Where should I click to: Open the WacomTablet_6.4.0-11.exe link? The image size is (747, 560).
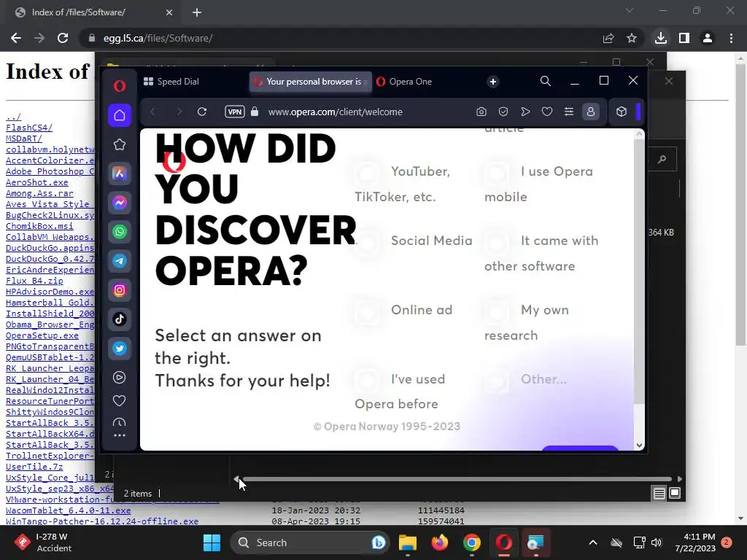(68, 510)
